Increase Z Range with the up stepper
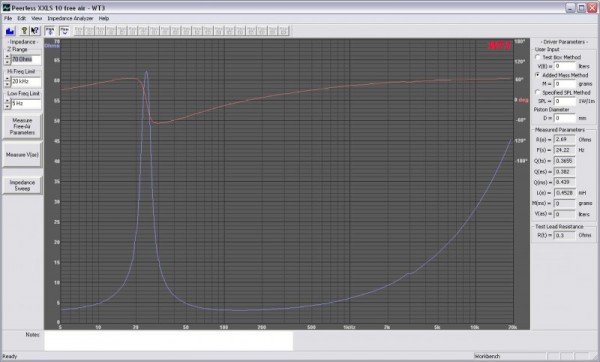The height and width of the screenshot is (362, 600). [7, 57]
